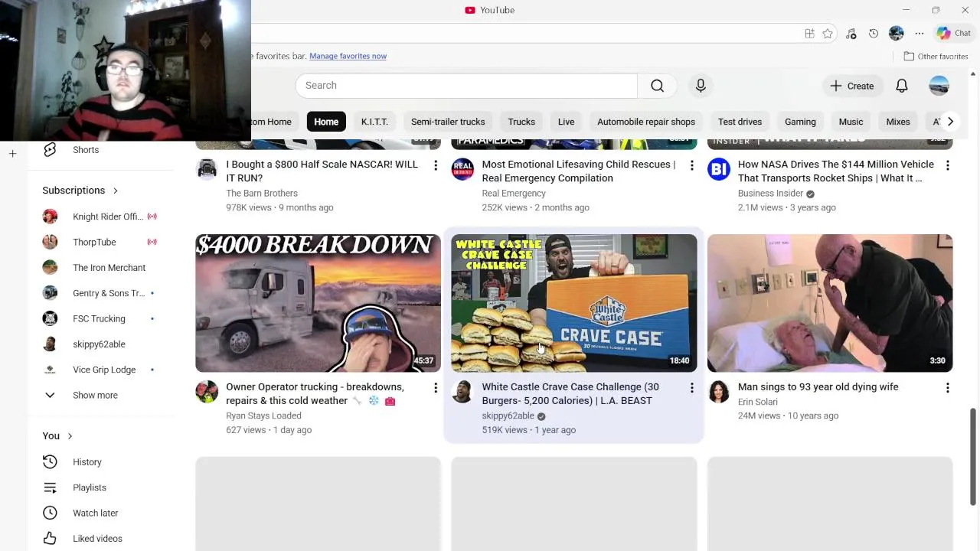Select the Test drives chip
980x551 pixels.
740,122
